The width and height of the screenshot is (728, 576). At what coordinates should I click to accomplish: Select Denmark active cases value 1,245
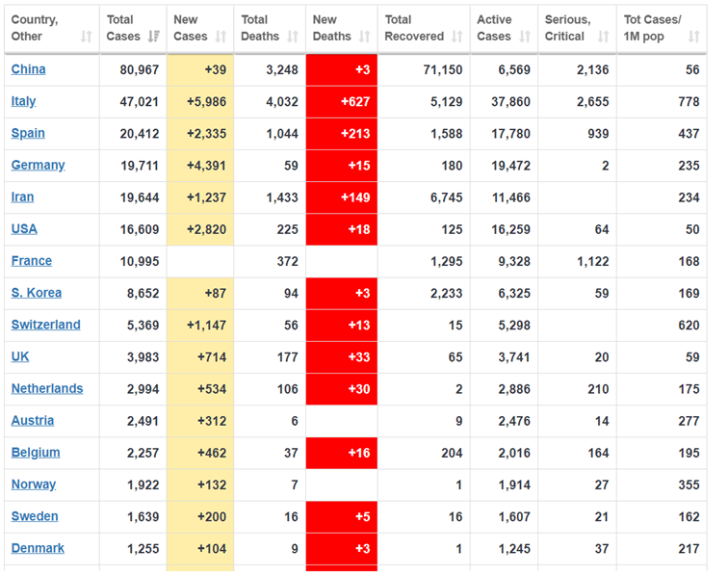click(514, 549)
